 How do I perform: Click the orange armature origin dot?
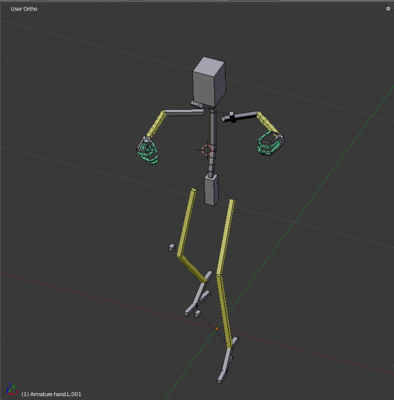tap(217, 329)
